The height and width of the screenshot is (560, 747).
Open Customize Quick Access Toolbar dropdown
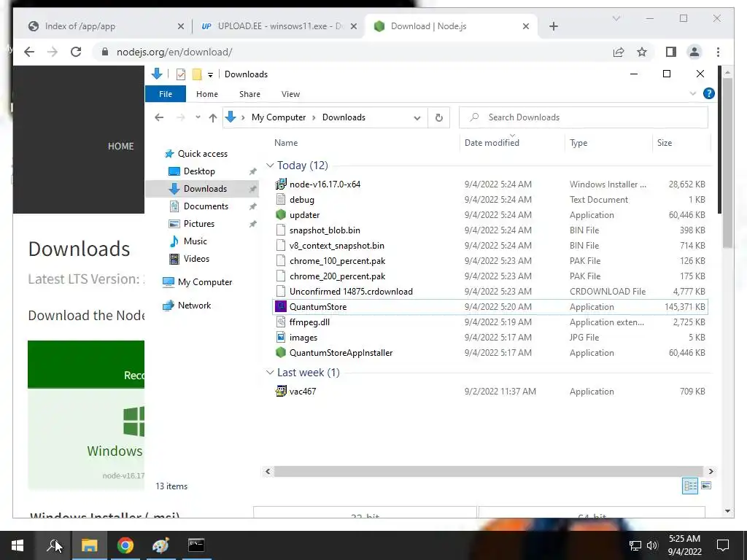pos(210,75)
